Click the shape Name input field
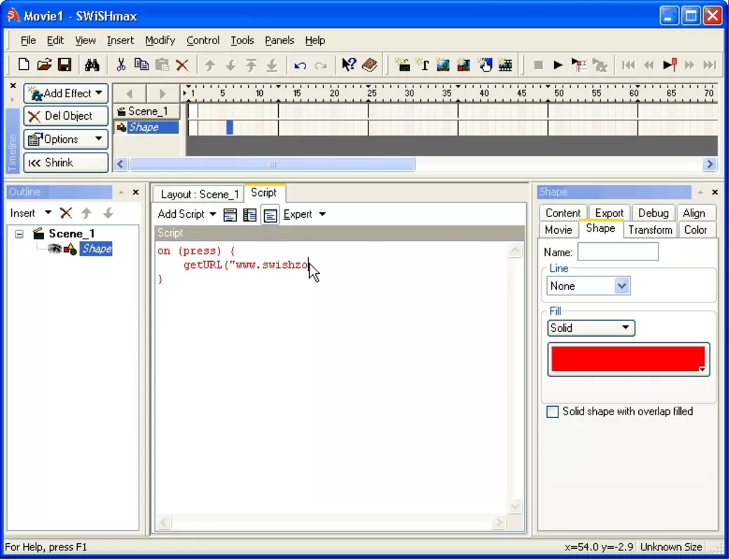The height and width of the screenshot is (560, 730). point(618,252)
